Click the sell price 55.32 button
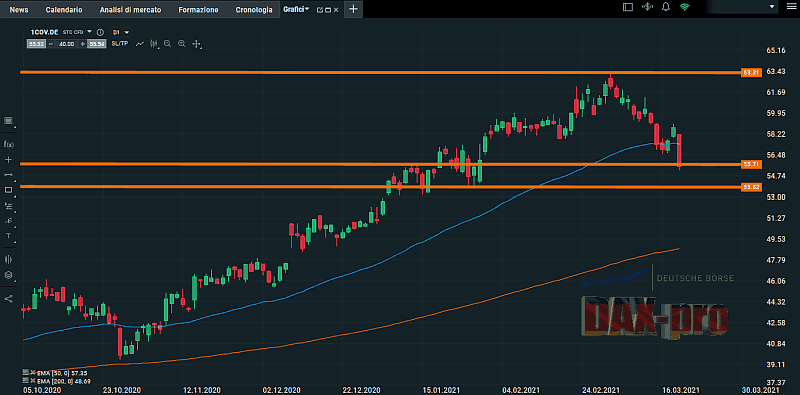The image size is (800, 395). 37,44
